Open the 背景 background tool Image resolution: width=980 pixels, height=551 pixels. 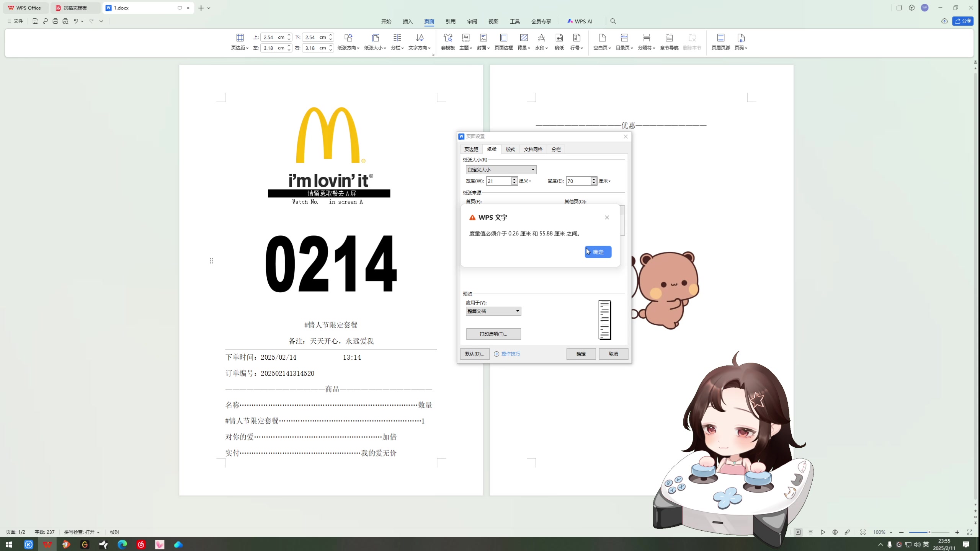coord(524,42)
